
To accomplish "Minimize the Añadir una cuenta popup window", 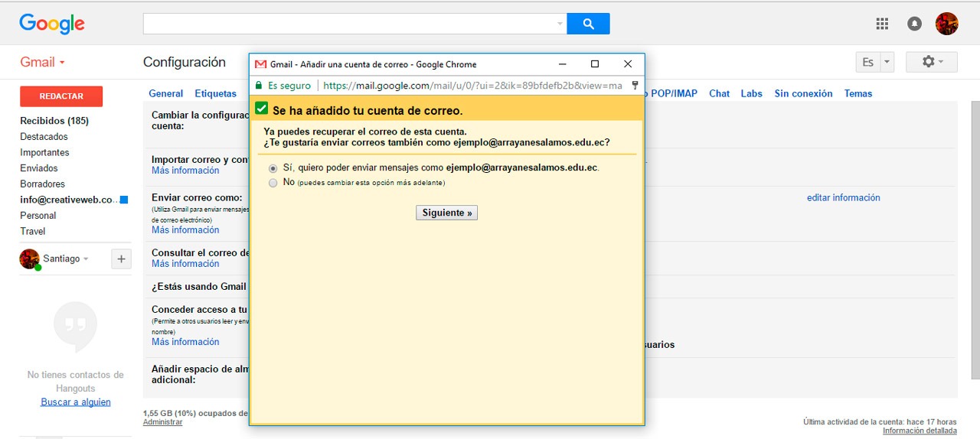I will pos(562,64).
